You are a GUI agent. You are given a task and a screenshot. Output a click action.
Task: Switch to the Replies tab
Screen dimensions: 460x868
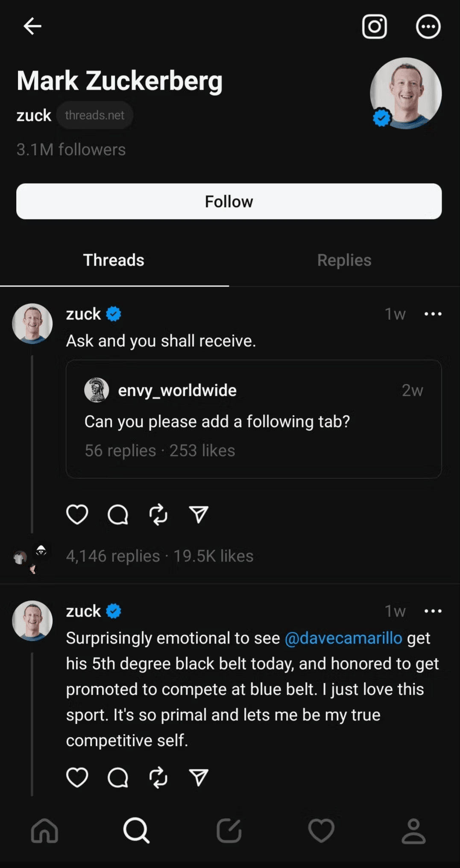344,260
